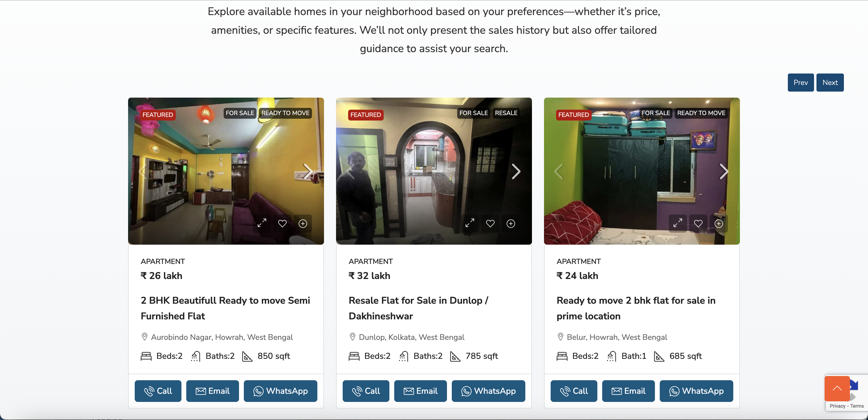The width and height of the screenshot is (868, 420).
Task: Go to previous photo of Belur flat
Action: pos(559,171)
